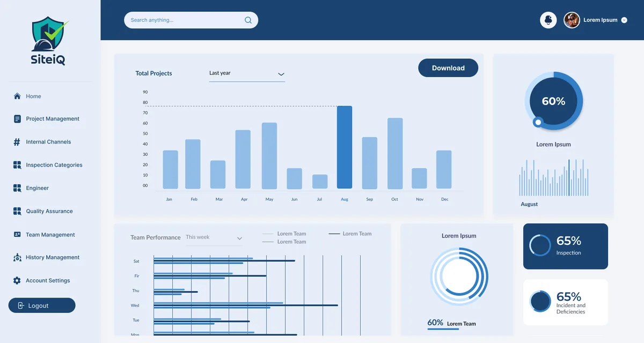Click the Engineer grid-search icon

[x=17, y=188]
